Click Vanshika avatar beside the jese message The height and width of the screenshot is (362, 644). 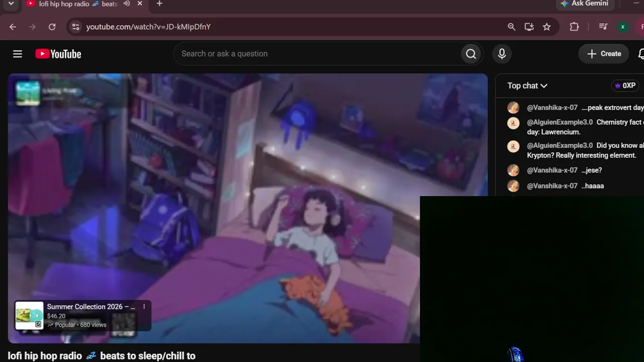[513, 170]
